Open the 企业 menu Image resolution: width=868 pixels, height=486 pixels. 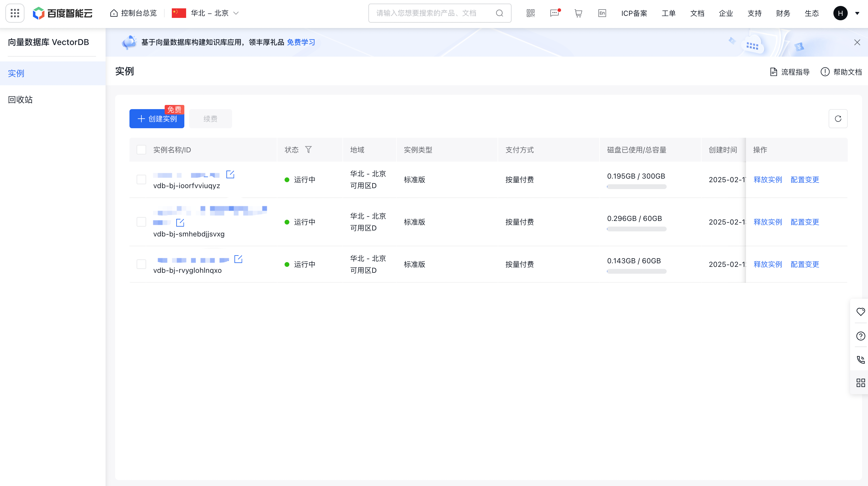tap(726, 13)
